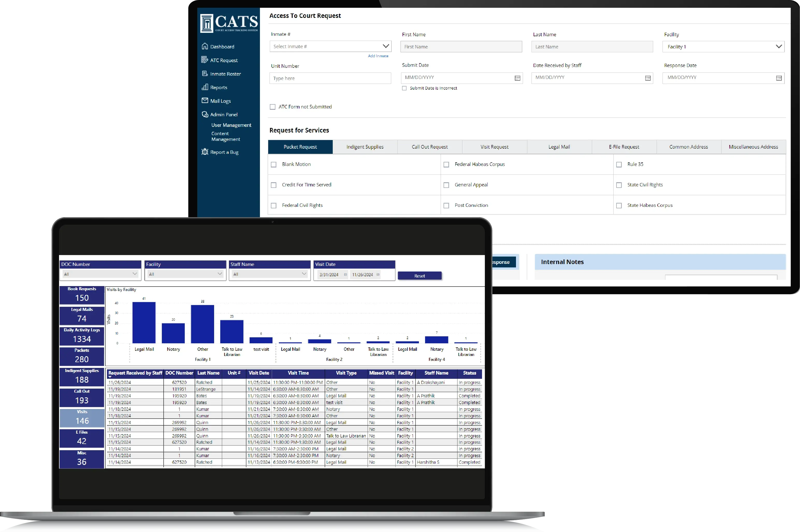Select ATC Request in the navigation menu
This screenshot has width=800, height=532.
pyautogui.click(x=224, y=60)
